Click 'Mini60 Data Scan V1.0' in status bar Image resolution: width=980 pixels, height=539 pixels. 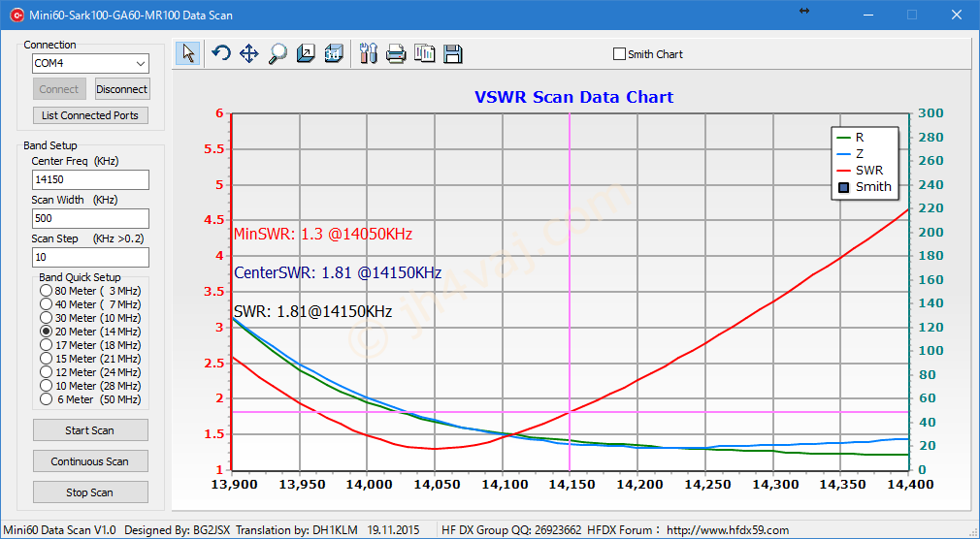pos(60,530)
